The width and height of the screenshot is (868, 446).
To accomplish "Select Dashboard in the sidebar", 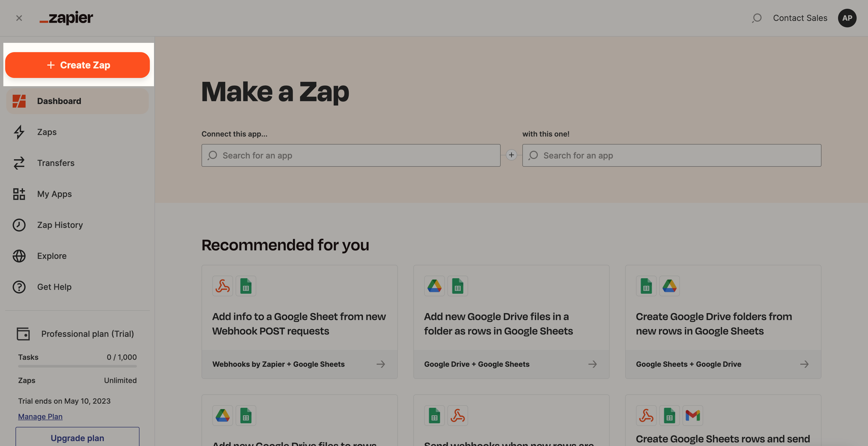I will 78,101.
